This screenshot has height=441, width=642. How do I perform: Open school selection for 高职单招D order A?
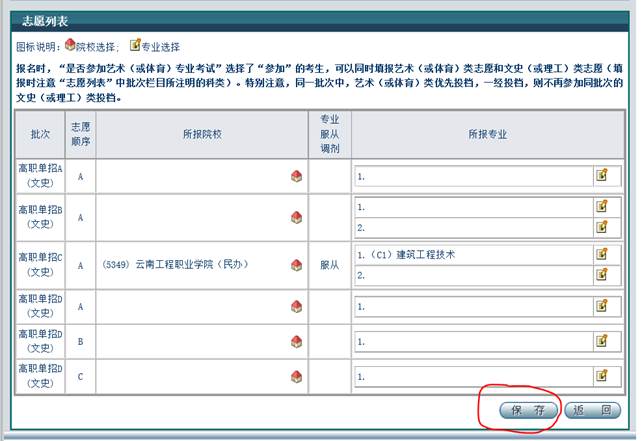[x=296, y=308]
